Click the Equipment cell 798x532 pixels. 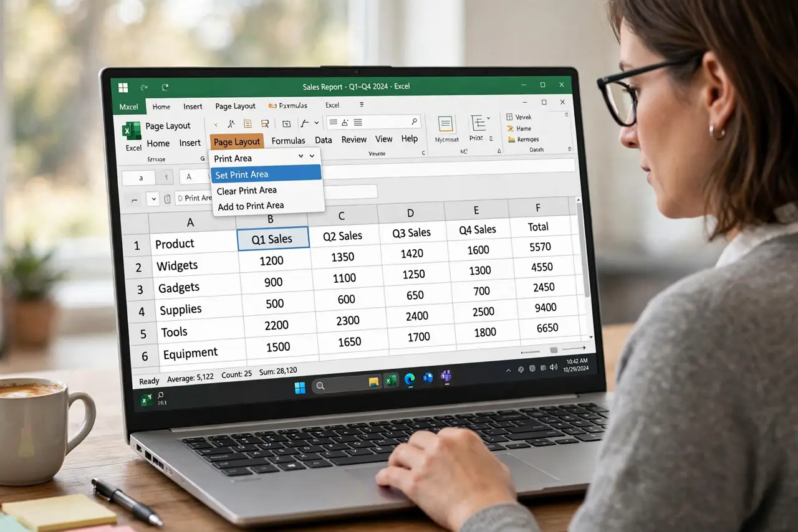click(x=201, y=353)
